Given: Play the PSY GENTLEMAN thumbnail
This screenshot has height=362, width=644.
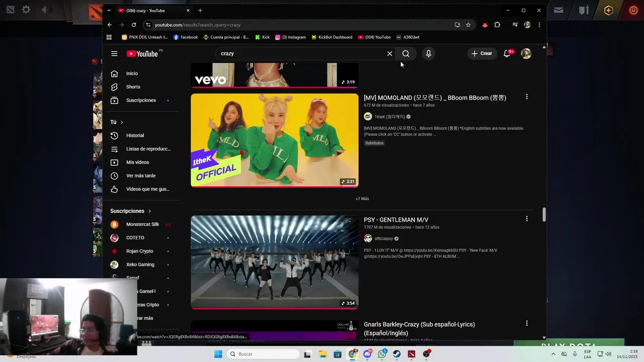Looking at the screenshot, I should [x=275, y=262].
